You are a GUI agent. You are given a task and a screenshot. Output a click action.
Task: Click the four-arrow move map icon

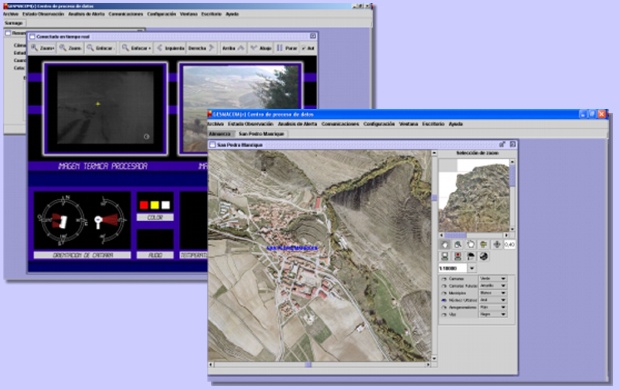tap(497, 244)
